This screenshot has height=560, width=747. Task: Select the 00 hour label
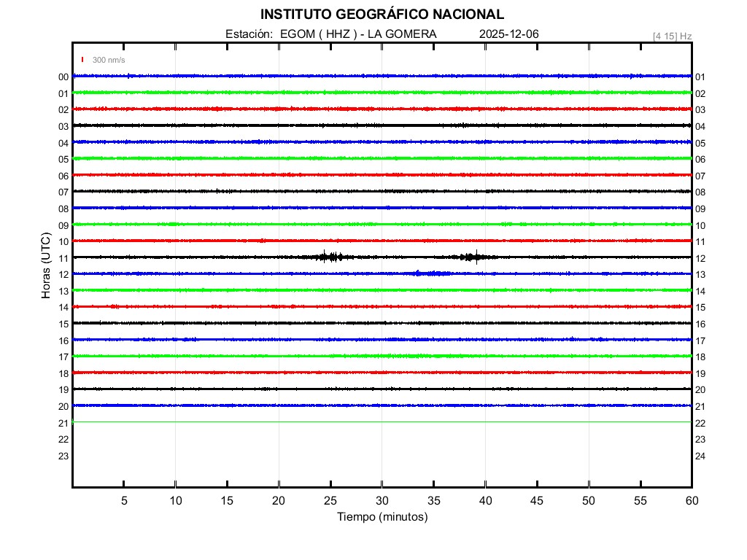point(63,77)
